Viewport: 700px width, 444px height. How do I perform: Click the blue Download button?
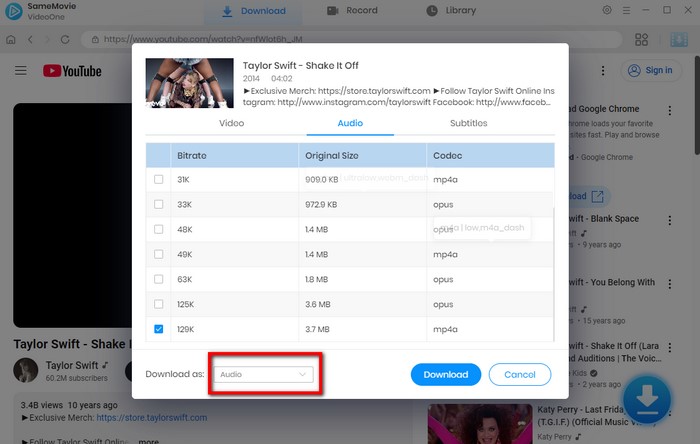click(x=446, y=374)
